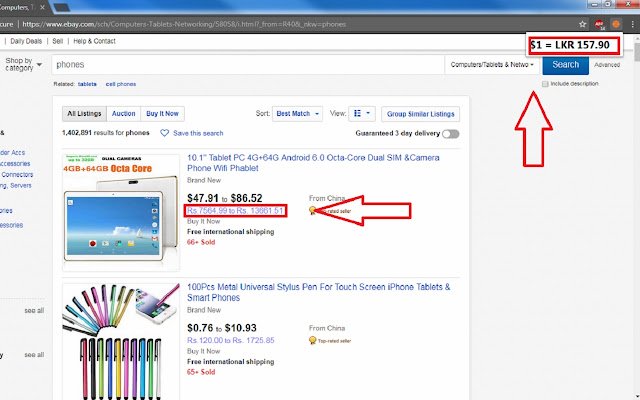Click the '66+ Sold' text
The width and height of the screenshot is (640, 400).
(x=201, y=242)
